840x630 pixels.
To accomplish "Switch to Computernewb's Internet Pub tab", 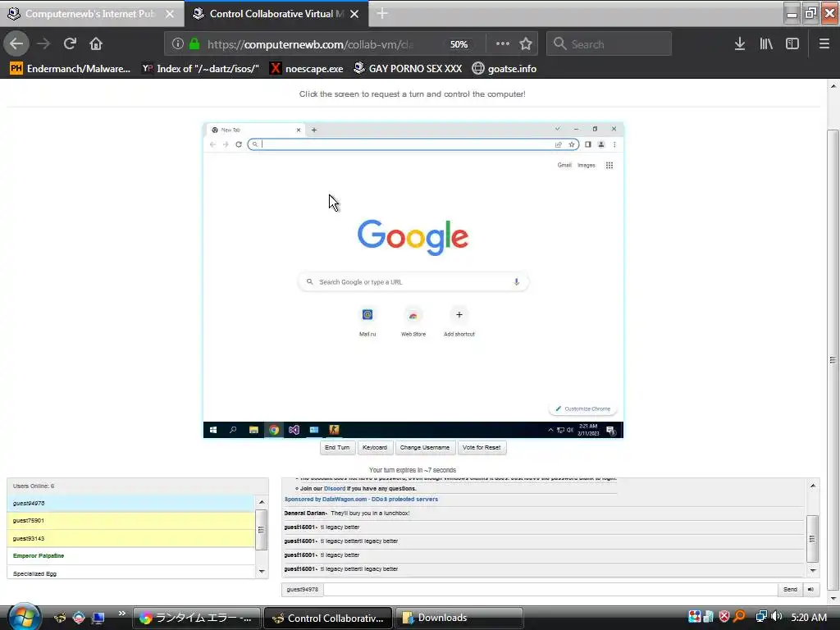I will pyautogui.click(x=90, y=14).
